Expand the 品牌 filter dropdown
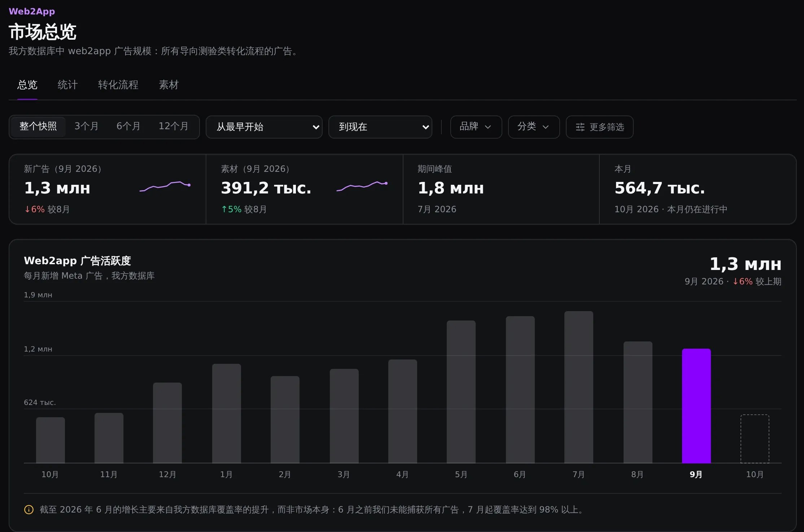This screenshot has width=804, height=532. [476, 127]
